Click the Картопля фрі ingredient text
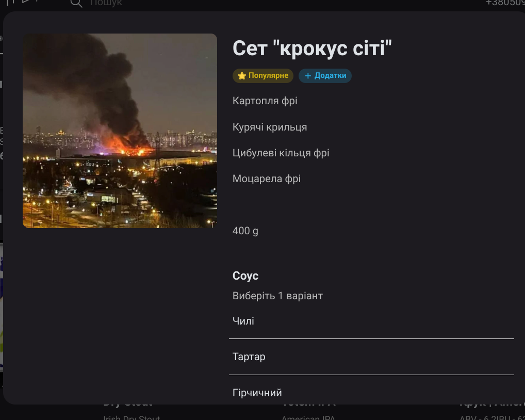Image resolution: width=525 pixels, height=420 pixels. [265, 101]
